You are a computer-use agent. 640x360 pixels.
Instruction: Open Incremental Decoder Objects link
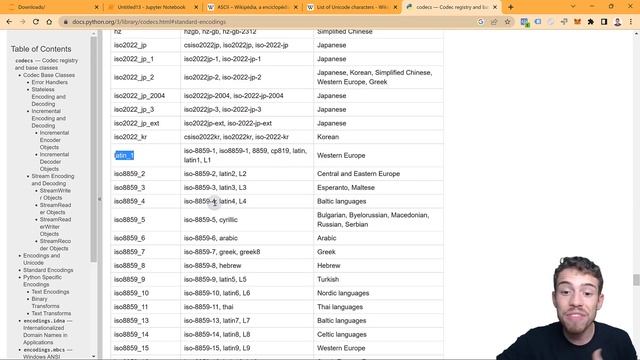click(54, 162)
